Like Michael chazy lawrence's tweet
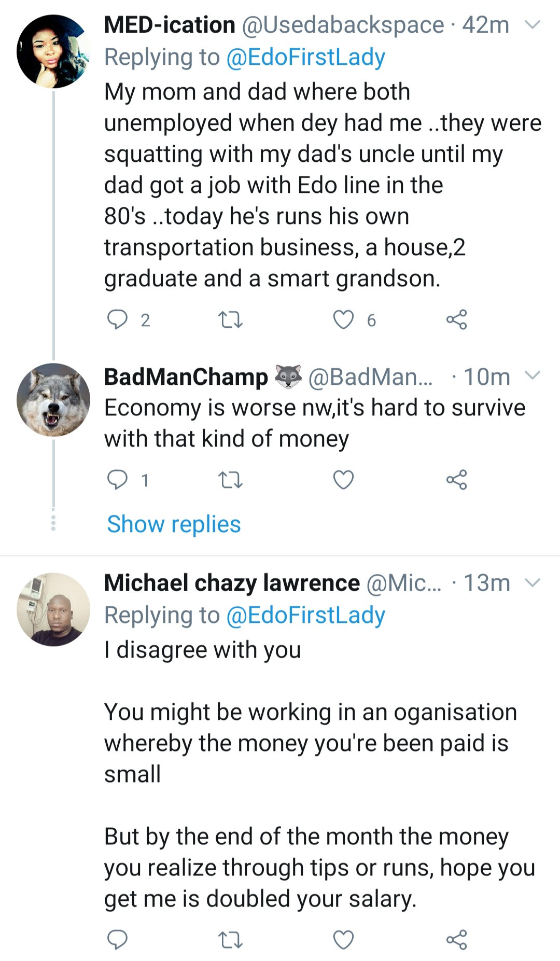560x961 pixels. coord(343,939)
